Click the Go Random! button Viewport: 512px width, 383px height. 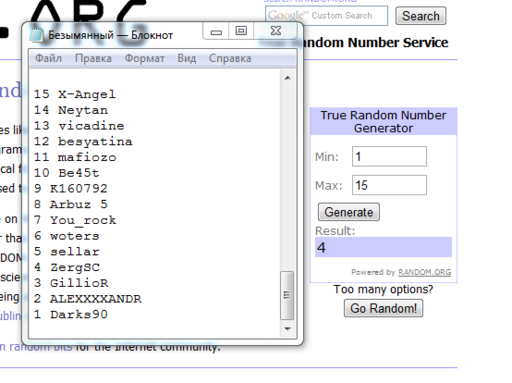383,308
